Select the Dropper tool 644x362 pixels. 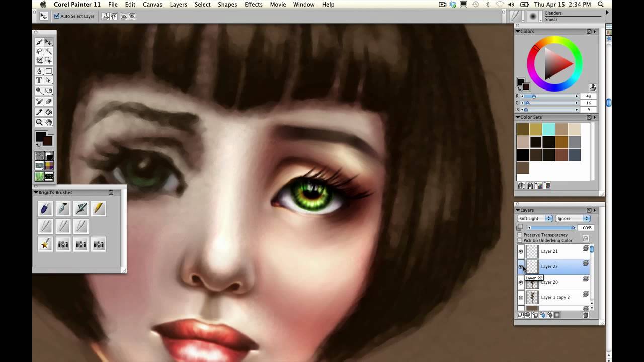click(39, 112)
